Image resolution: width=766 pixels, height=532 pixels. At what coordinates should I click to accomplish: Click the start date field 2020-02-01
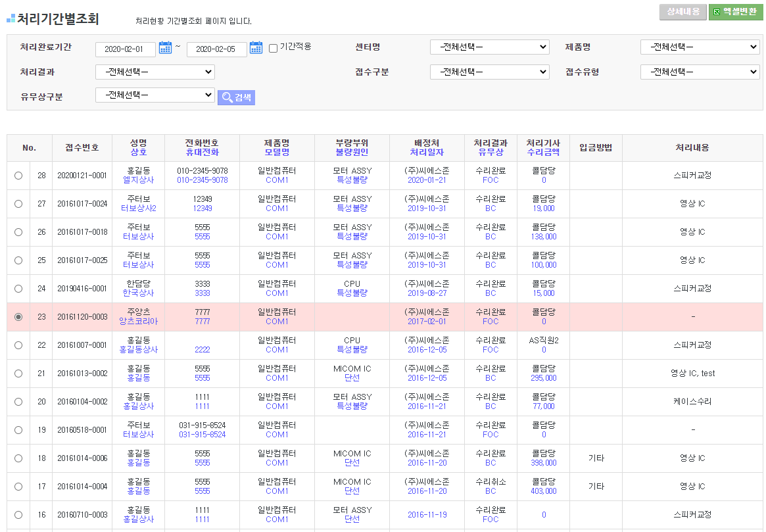[125, 49]
